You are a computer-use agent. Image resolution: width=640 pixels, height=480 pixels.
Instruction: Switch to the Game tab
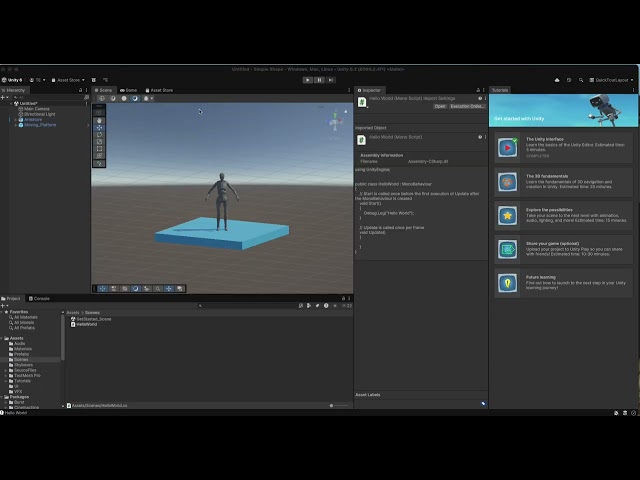pyautogui.click(x=129, y=90)
